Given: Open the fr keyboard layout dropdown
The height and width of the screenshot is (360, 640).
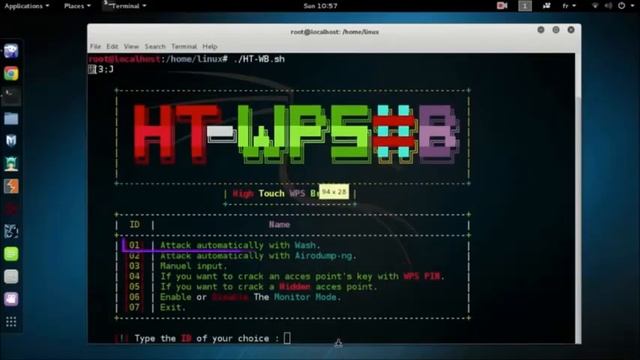Looking at the screenshot, I should 569,6.
